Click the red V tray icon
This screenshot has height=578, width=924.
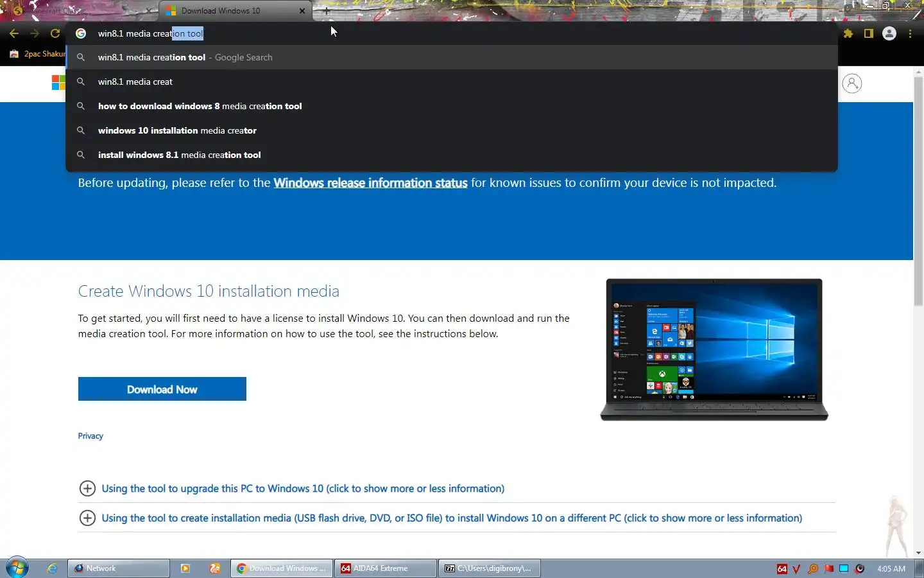(797, 569)
